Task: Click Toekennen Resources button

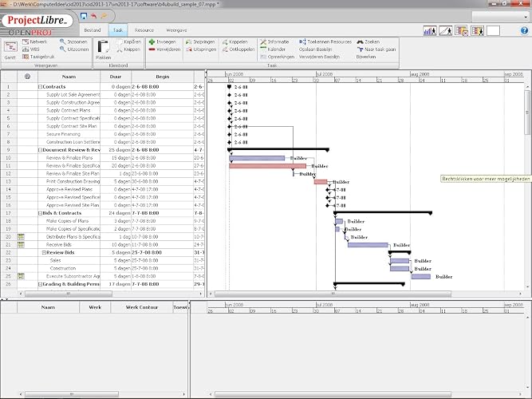Action: (x=325, y=41)
